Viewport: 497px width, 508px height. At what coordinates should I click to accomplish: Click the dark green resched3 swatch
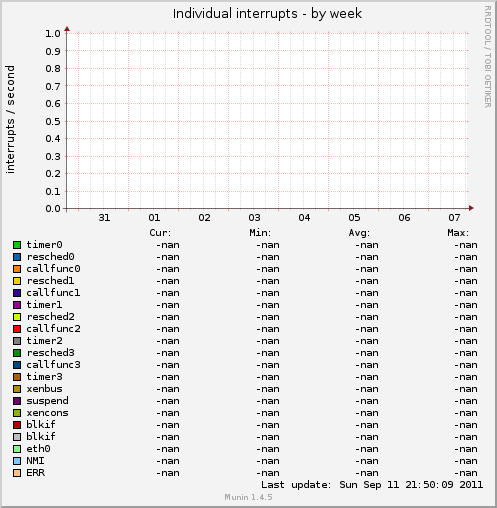coord(17,353)
